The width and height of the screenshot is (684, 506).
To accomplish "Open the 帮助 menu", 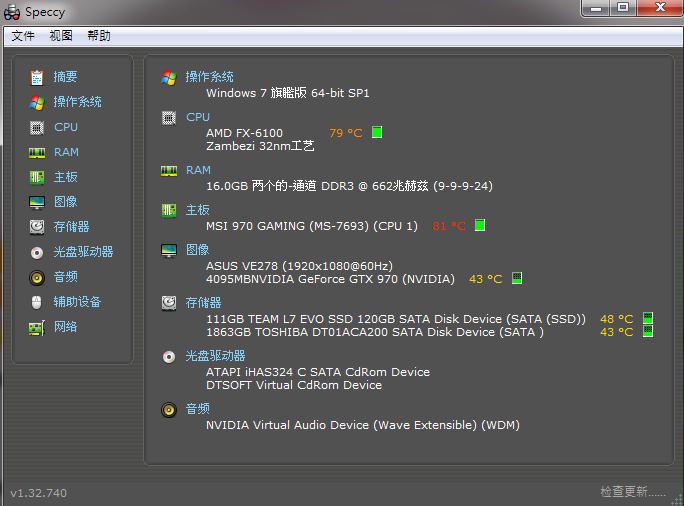I will click(x=99, y=36).
